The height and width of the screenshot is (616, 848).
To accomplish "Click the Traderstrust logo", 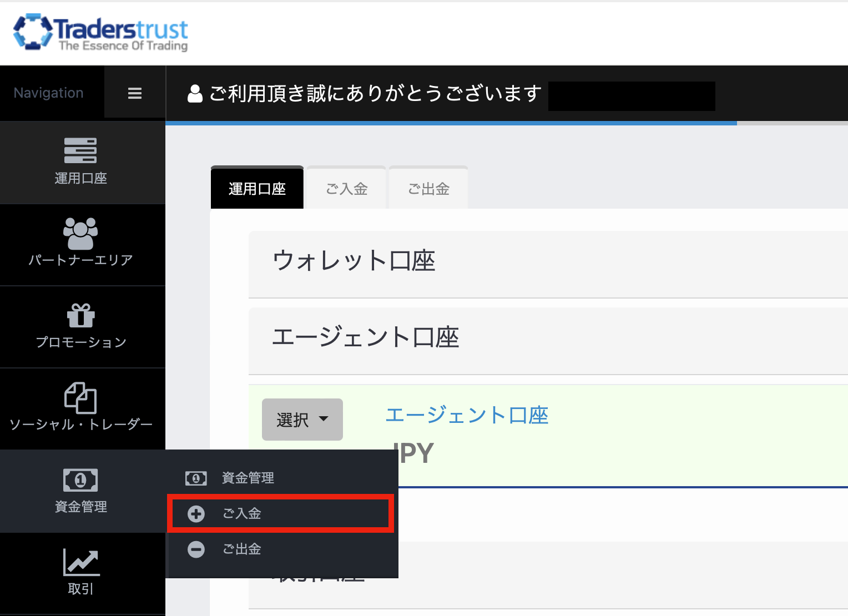I will [100, 33].
